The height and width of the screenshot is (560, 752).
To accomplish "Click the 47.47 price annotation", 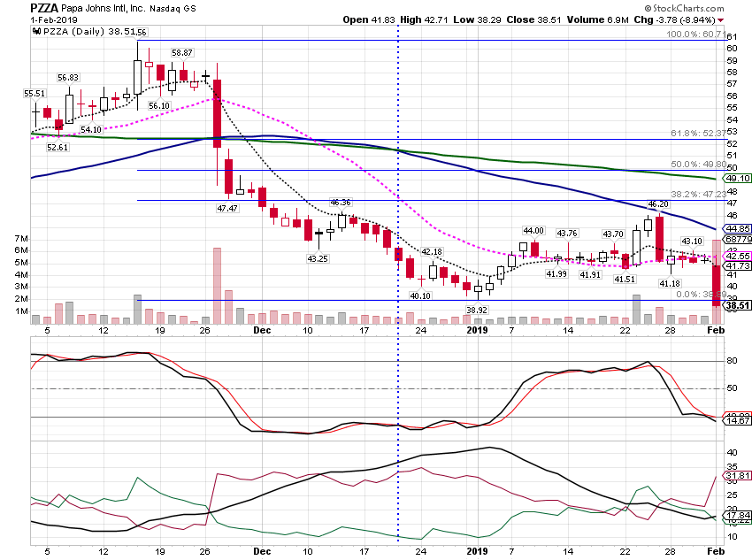I will point(227,209).
